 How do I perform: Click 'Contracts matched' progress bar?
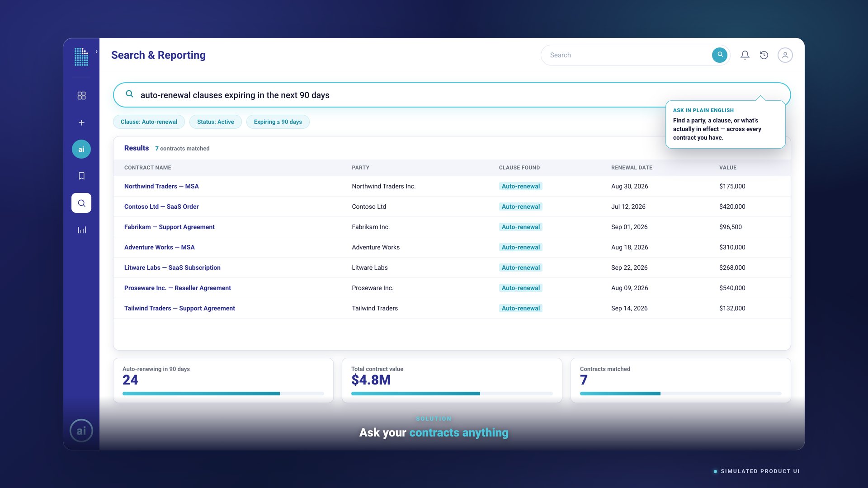point(680,394)
